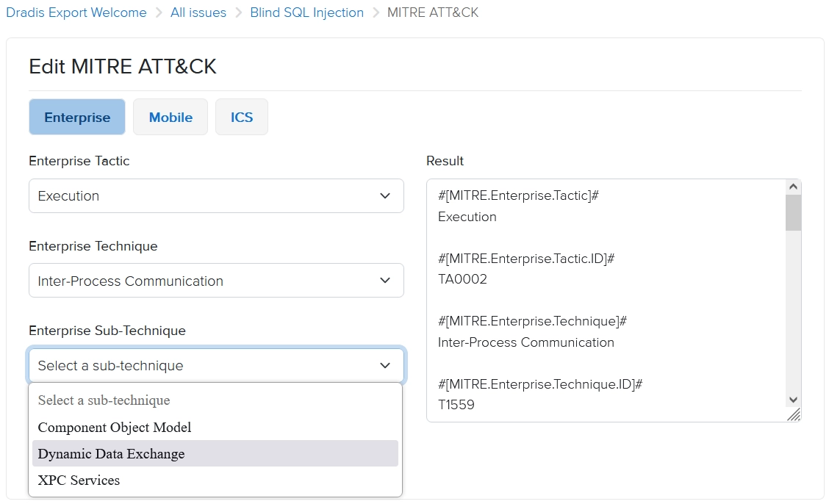Image resolution: width=829 pixels, height=504 pixels.
Task: Switch to the ICS tab
Action: click(242, 117)
